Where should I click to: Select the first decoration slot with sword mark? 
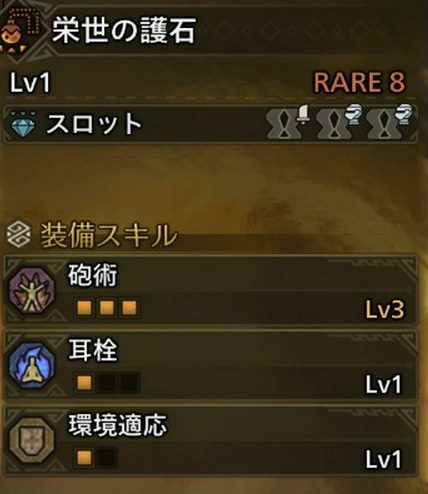(x=289, y=122)
